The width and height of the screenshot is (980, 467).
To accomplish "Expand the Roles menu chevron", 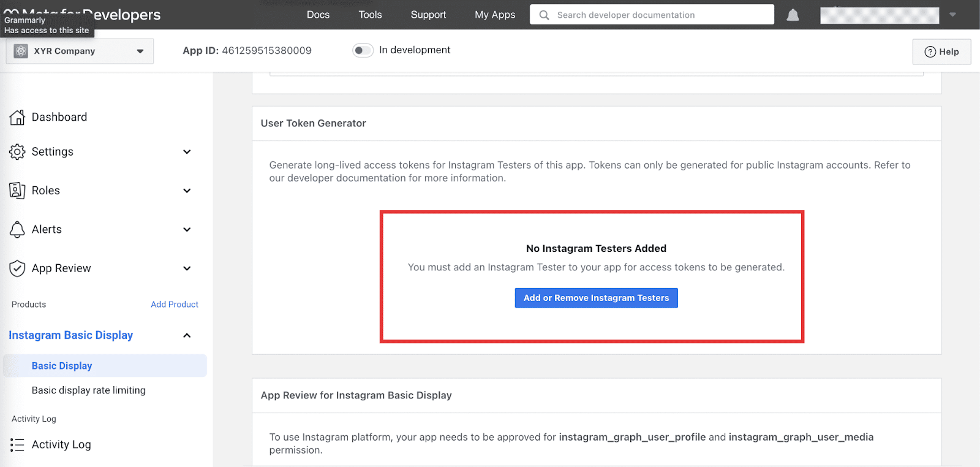I will [187, 191].
